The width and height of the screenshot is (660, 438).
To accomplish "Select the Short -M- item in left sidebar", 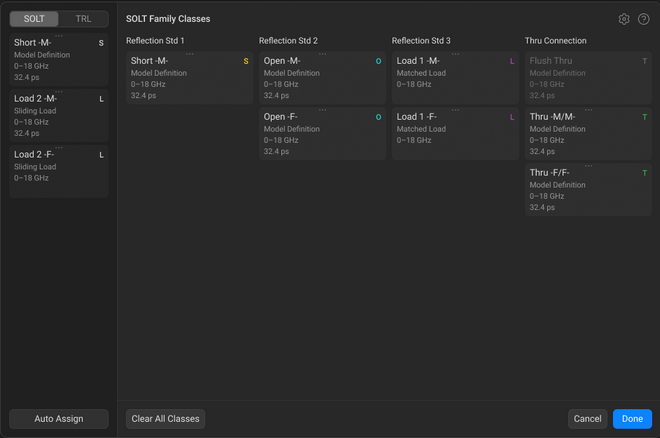I will (x=58, y=60).
